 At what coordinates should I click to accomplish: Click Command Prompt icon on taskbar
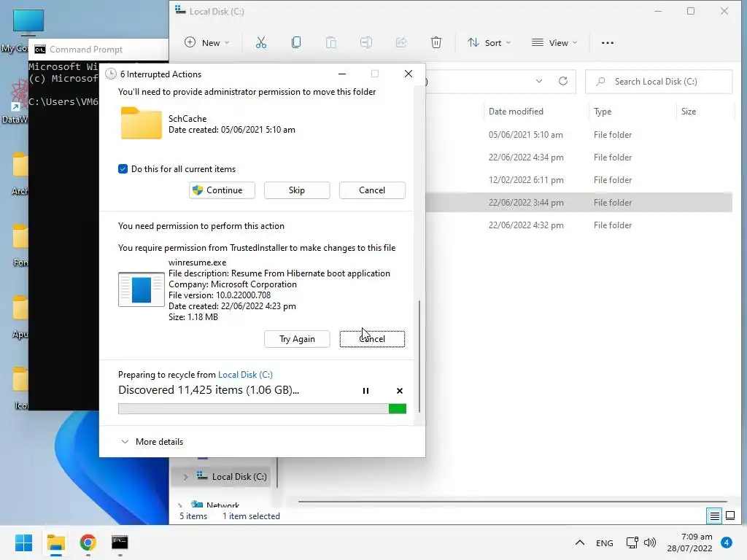120,542
